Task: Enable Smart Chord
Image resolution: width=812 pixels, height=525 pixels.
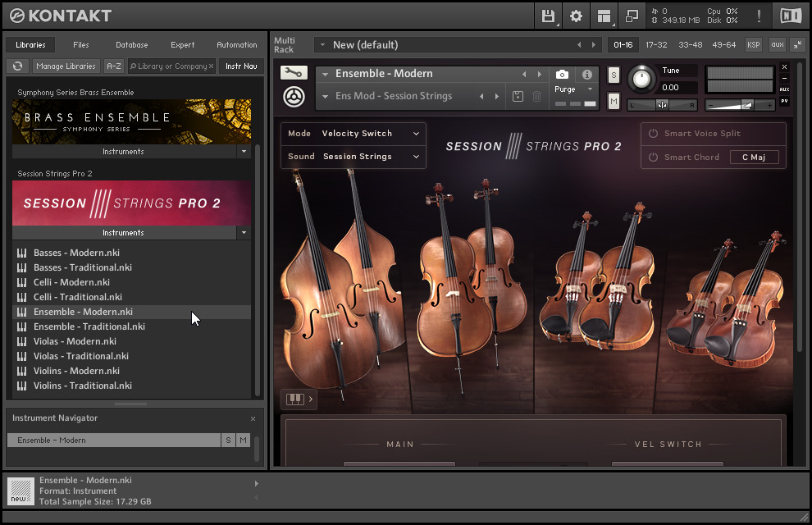Action: [x=654, y=157]
